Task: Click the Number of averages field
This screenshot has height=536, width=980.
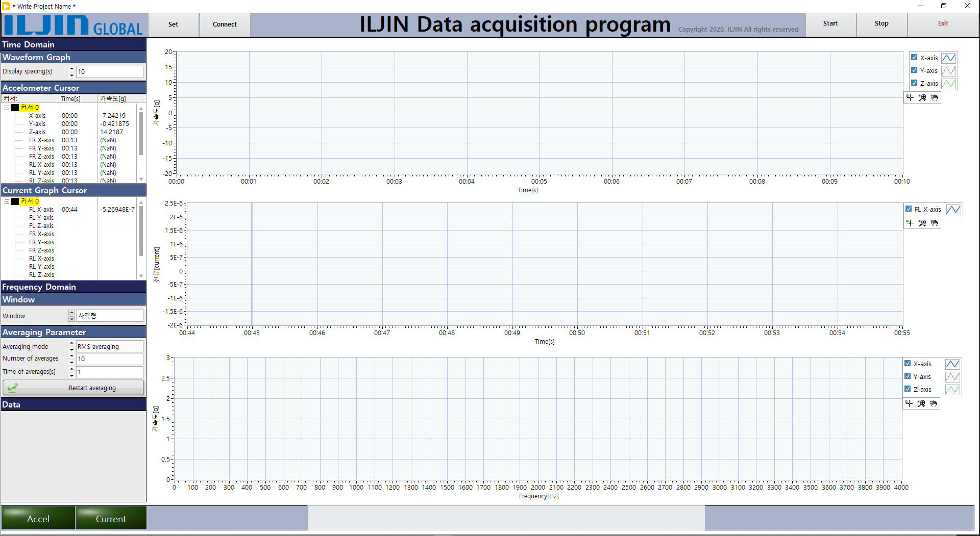Action: coord(110,359)
